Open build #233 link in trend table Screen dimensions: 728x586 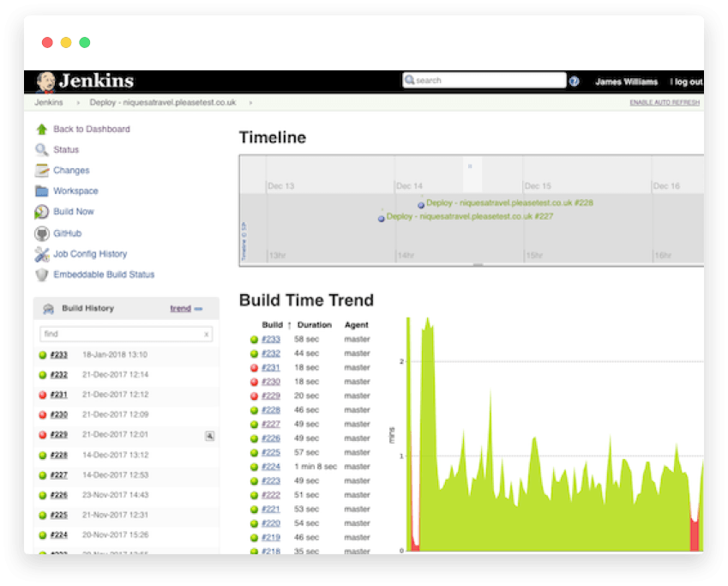[271, 340]
